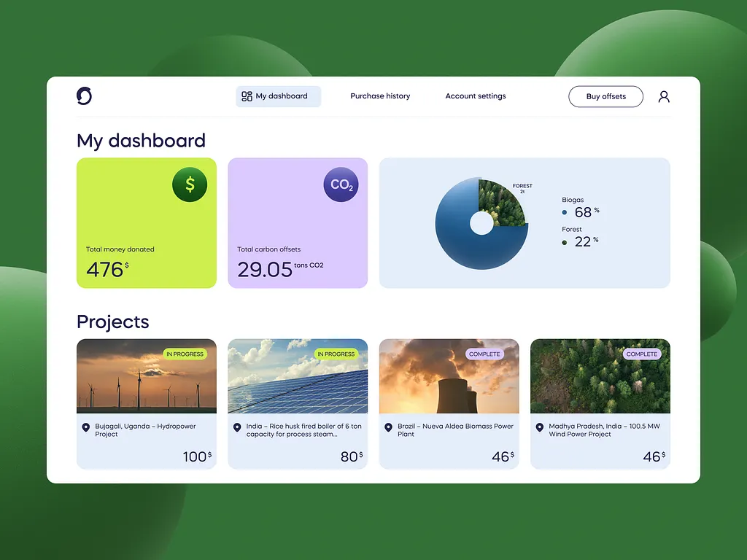
Task: Click the green dollar sign icon
Action: coord(190,185)
